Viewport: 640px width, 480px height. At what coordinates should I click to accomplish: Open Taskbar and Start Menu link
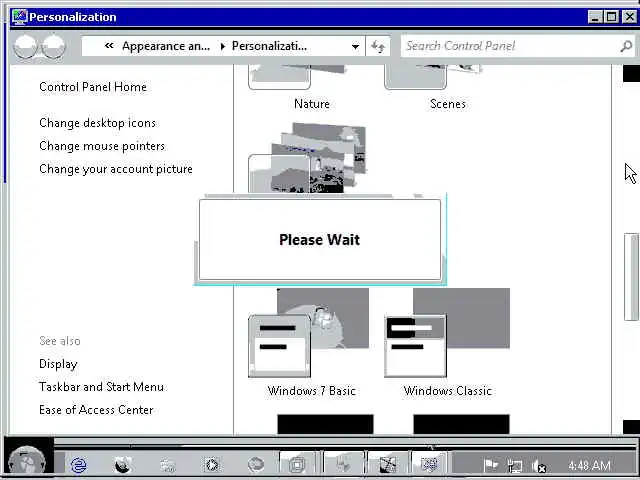[102, 387]
